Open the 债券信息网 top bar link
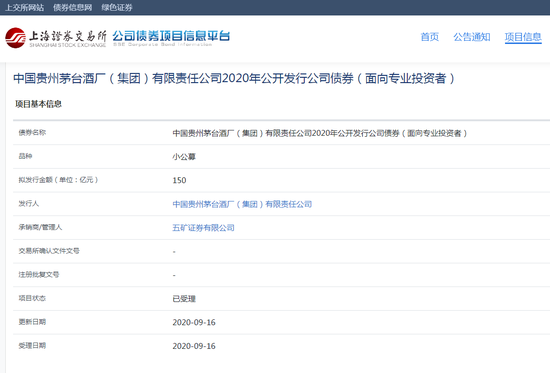The image size is (550, 373). click(x=73, y=7)
